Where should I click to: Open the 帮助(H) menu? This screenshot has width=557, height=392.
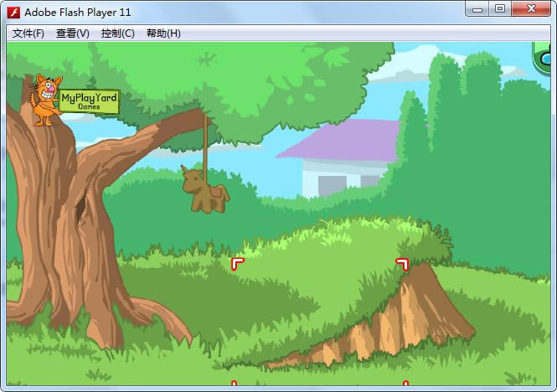click(163, 34)
